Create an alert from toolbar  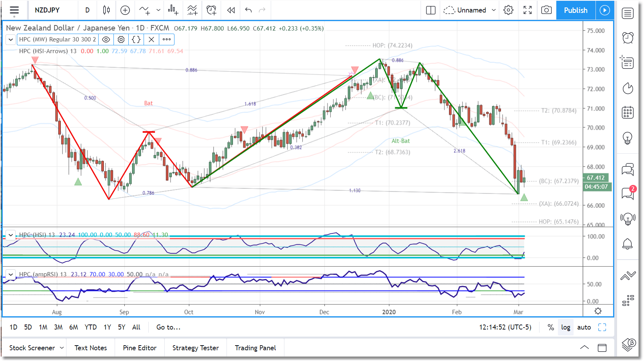(211, 10)
